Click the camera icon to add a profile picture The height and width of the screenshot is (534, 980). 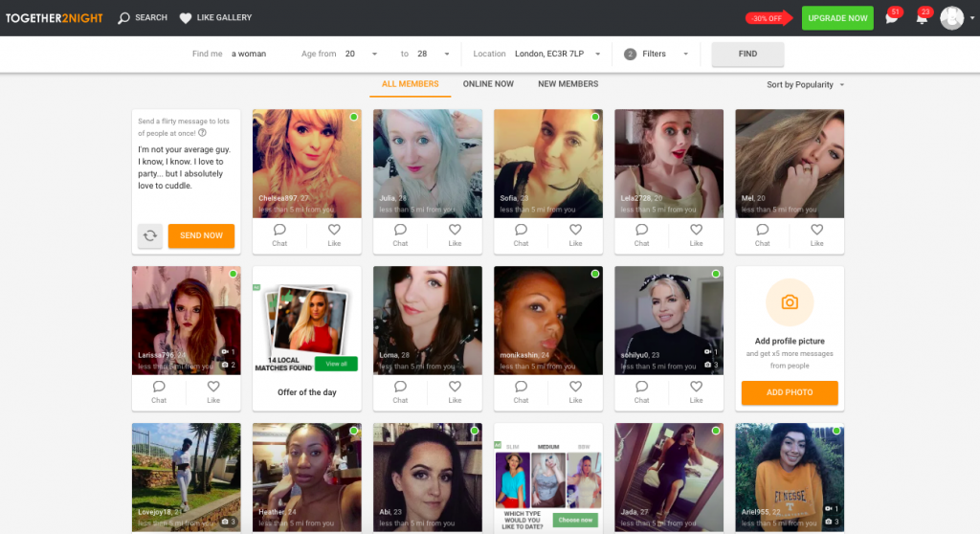[790, 302]
